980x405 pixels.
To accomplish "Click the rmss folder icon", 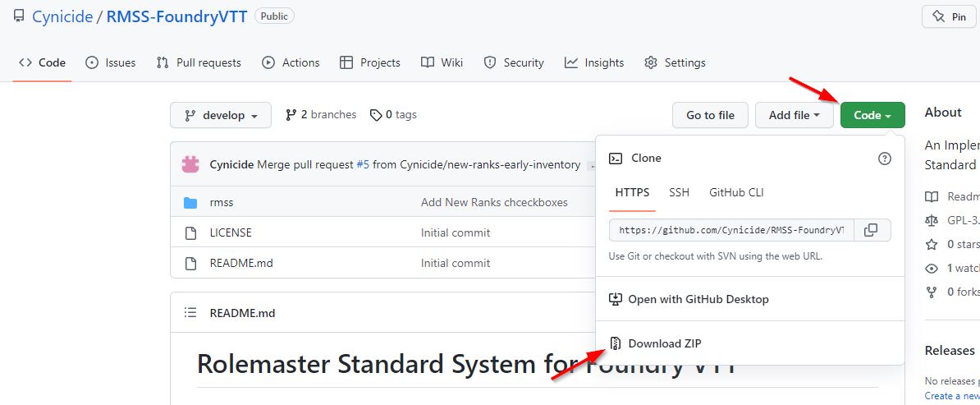I will [190, 203].
